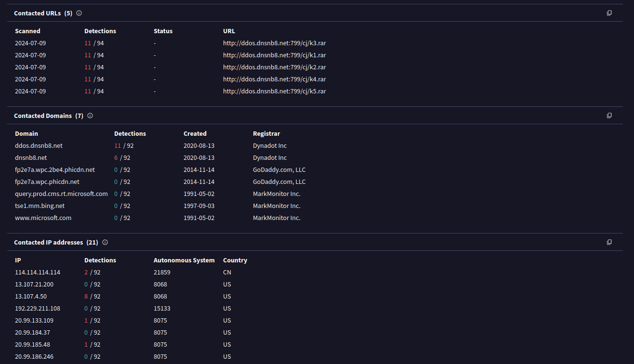Copy the Contacted Domains list
The height and width of the screenshot is (364, 634).
coord(609,116)
